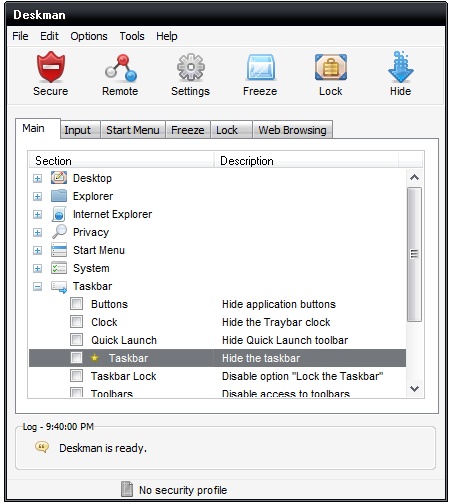Click the Hide arrow icon
454x504 pixels.
click(x=401, y=67)
